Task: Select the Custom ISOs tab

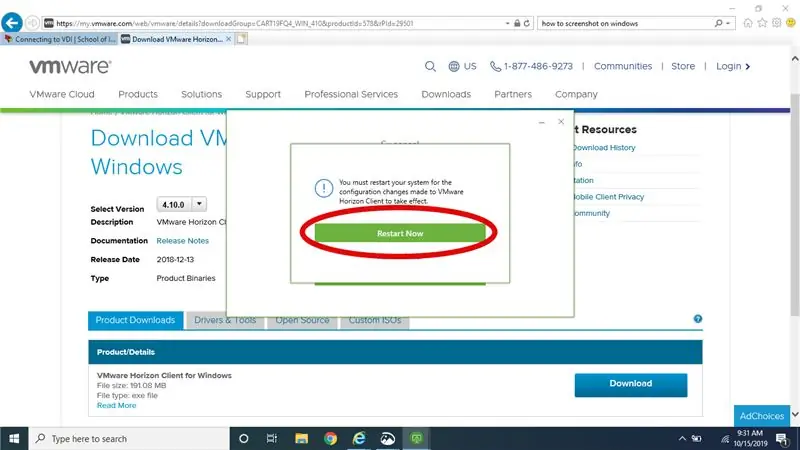Action: pyautogui.click(x=374, y=320)
